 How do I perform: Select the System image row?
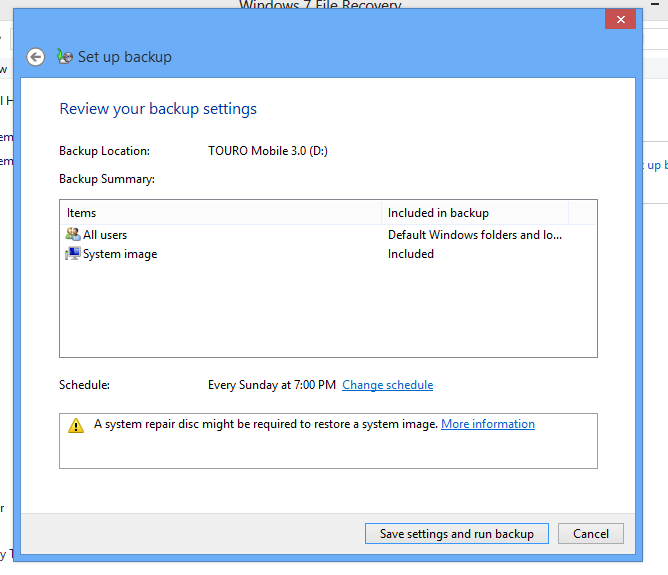(x=328, y=254)
